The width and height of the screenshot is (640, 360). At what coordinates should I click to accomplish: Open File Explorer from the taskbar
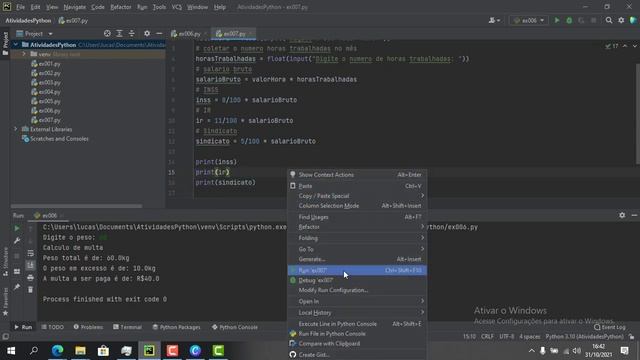(x=80, y=351)
